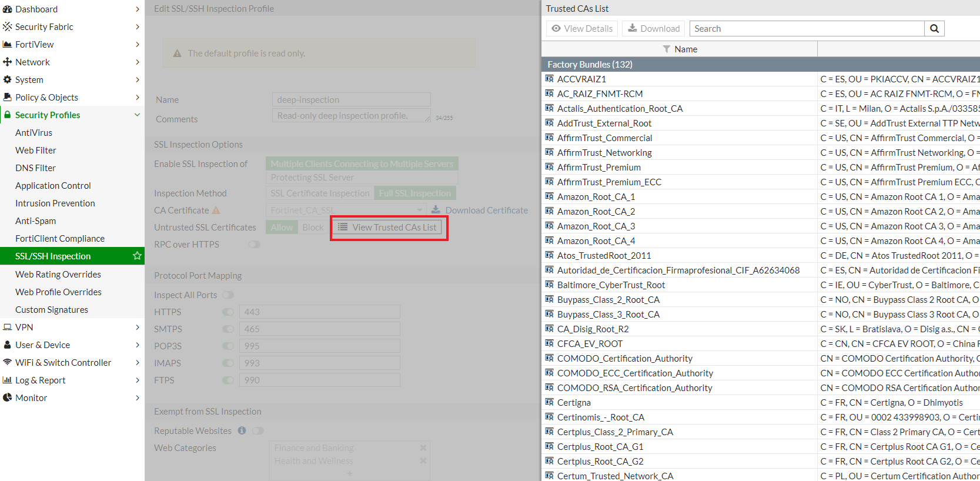Toggle RPC over HTTPS switch

pos(255,245)
